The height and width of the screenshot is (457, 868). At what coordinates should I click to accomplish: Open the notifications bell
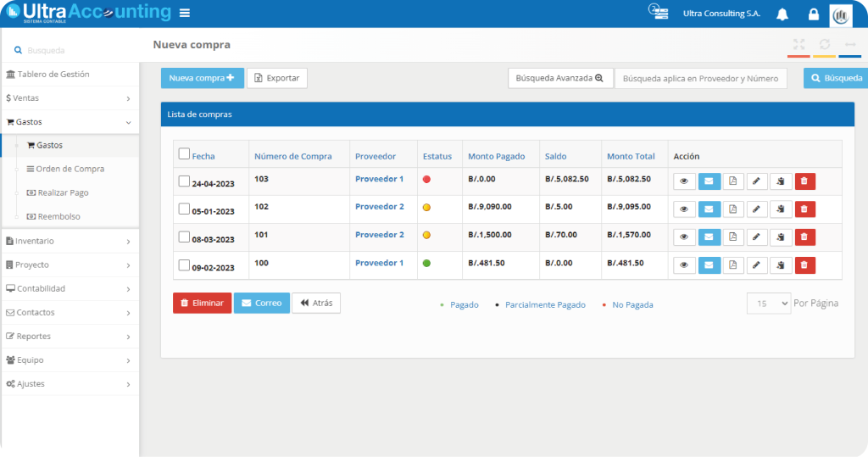782,14
